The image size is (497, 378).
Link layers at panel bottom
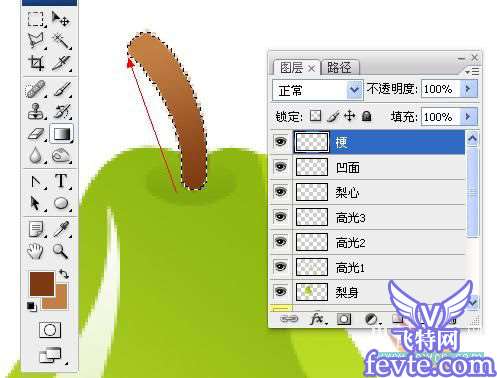[289, 319]
